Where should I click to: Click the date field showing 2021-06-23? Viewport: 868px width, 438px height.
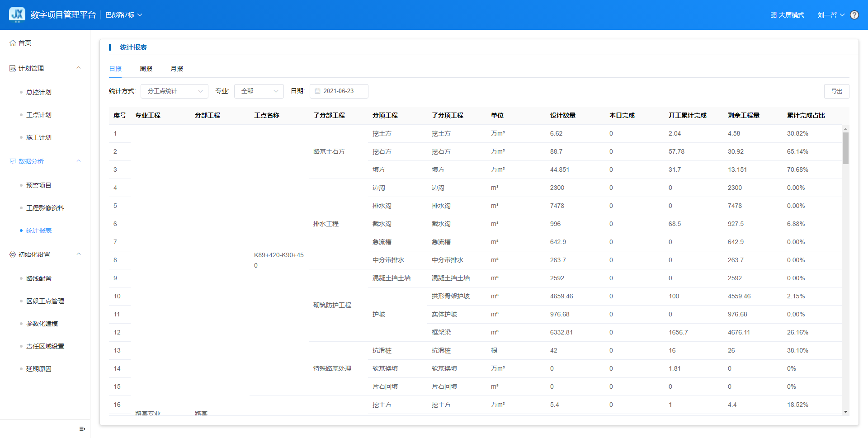pyautogui.click(x=339, y=91)
